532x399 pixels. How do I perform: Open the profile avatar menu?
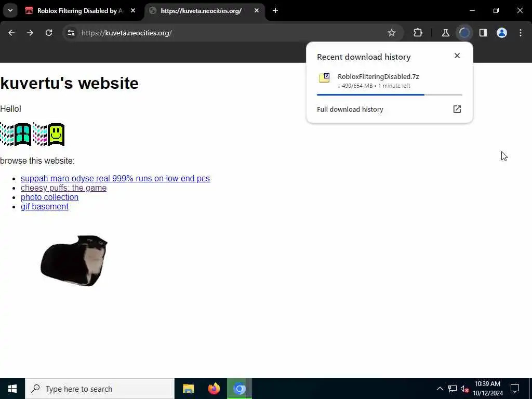[x=502, y=33]
